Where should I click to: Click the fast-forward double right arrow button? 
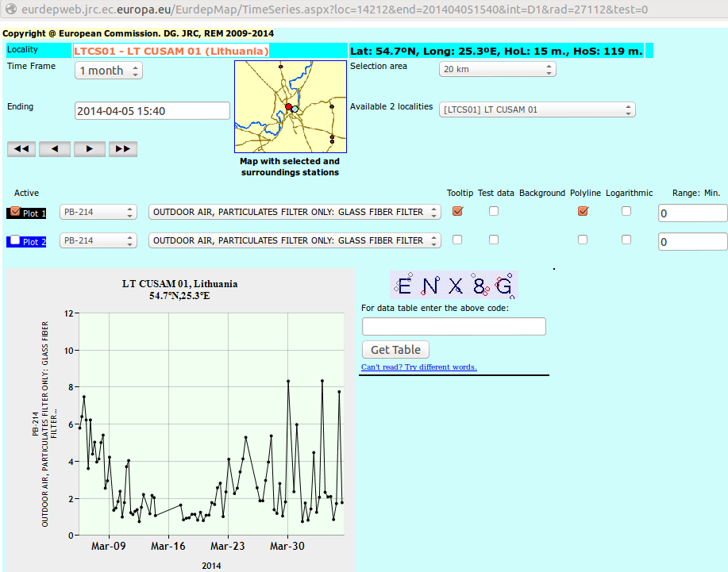pyautogui.click(x=123, y=148)
